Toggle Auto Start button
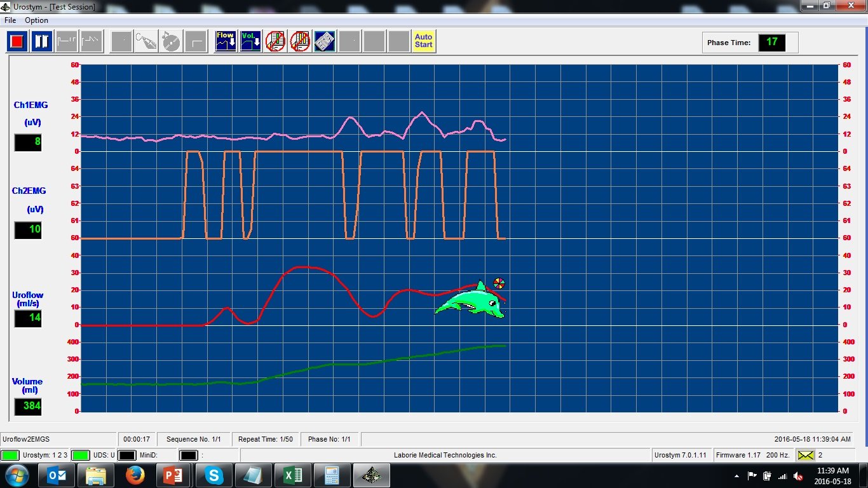This screenshot has width=868, height=488. pos(424,42)
